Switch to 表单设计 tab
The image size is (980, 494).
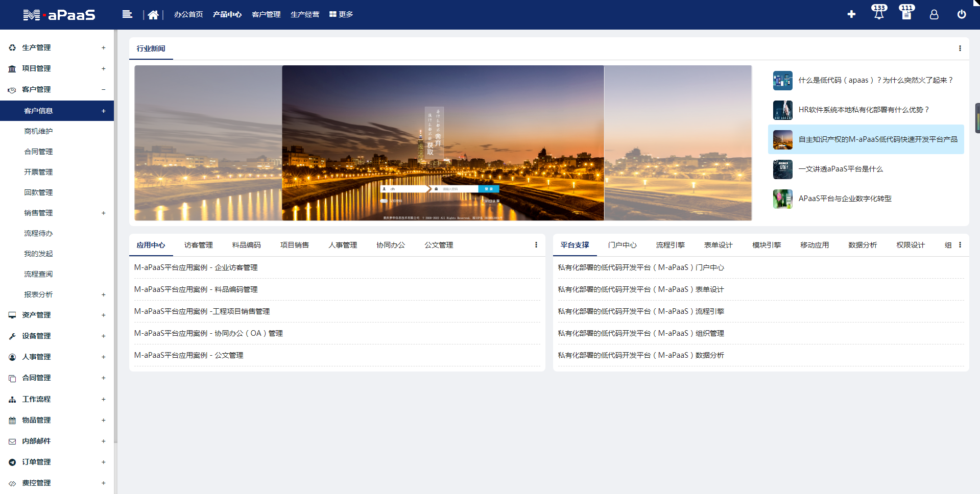[x=719, y=245]
